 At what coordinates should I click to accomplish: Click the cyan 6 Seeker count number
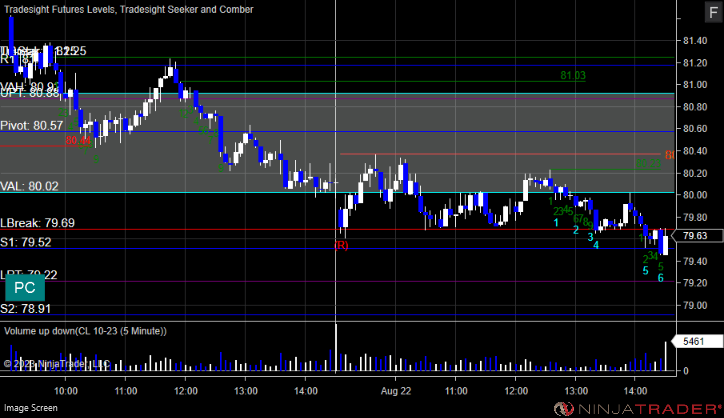[x=660, y=278]
